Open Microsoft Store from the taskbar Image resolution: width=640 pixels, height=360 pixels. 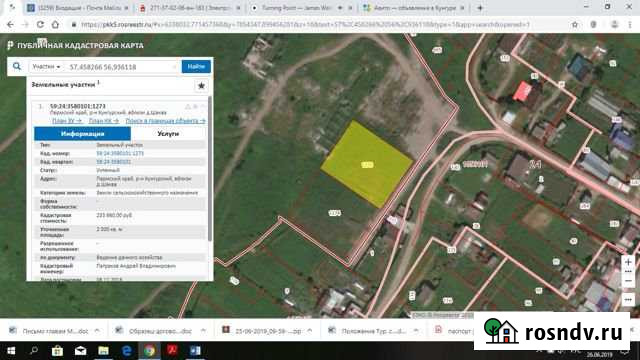[x=57, y=351]
